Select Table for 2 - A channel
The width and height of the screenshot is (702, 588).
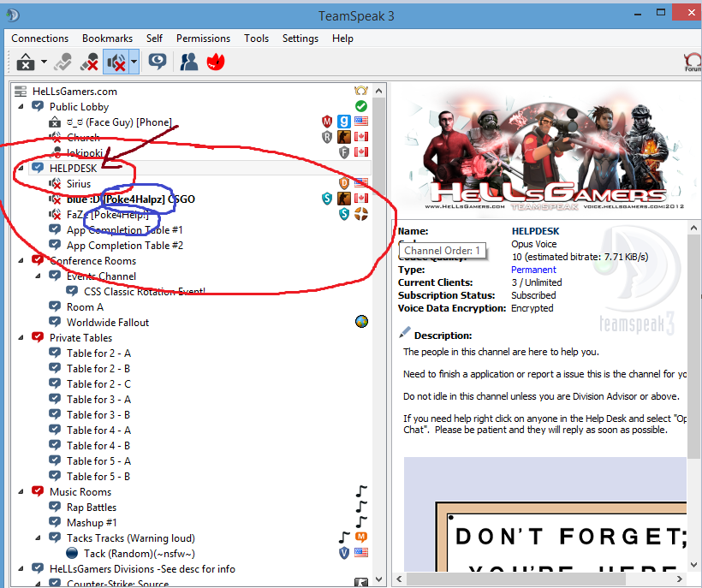pyautogui.click(x=99, y=353)
